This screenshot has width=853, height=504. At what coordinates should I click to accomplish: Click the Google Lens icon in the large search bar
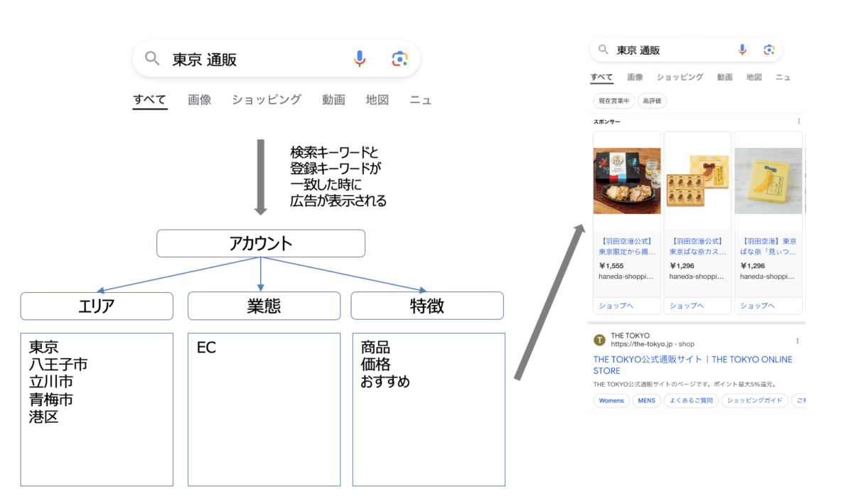pyautogui.click(x=399, y=59)
